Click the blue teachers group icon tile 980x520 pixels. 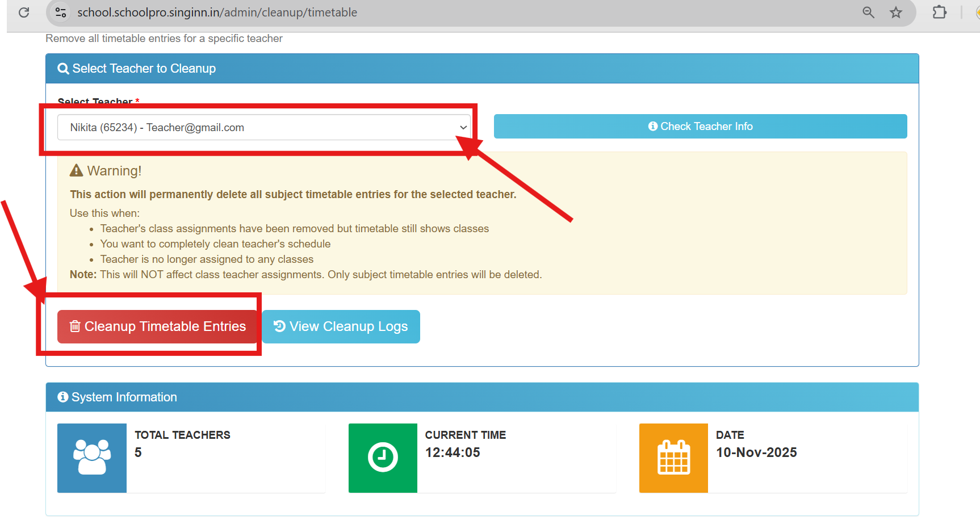pyautogui.click(x=92, y=458)
